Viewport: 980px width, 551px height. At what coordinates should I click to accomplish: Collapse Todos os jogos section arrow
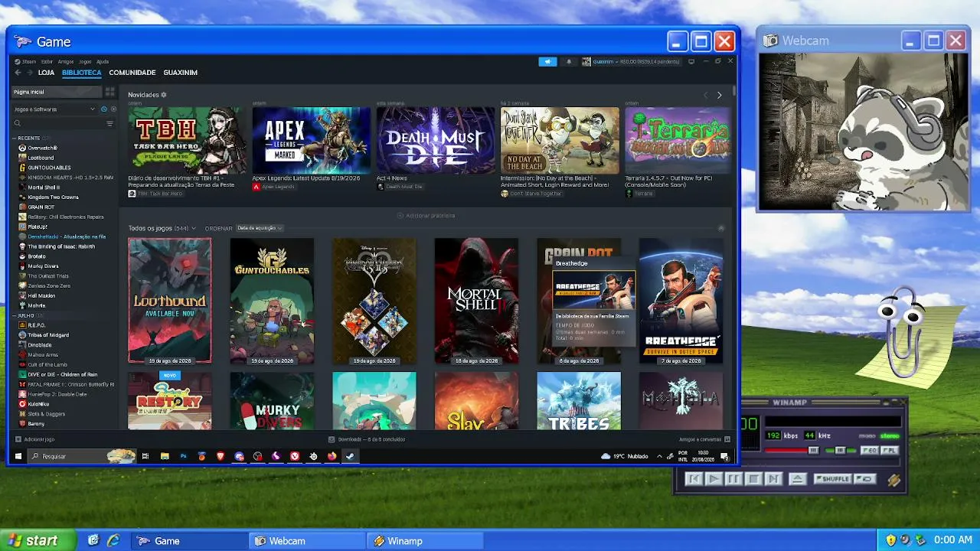click(x=721, y=228)
